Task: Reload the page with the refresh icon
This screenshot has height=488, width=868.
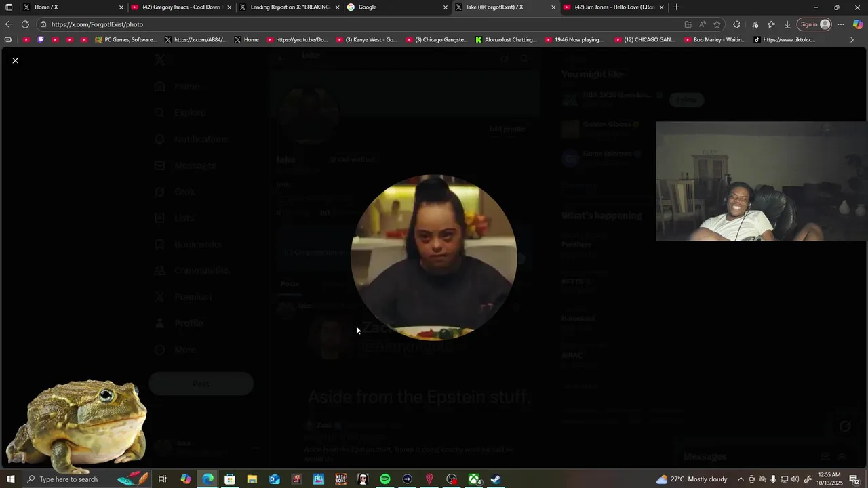Action: (x=25, y=24)
